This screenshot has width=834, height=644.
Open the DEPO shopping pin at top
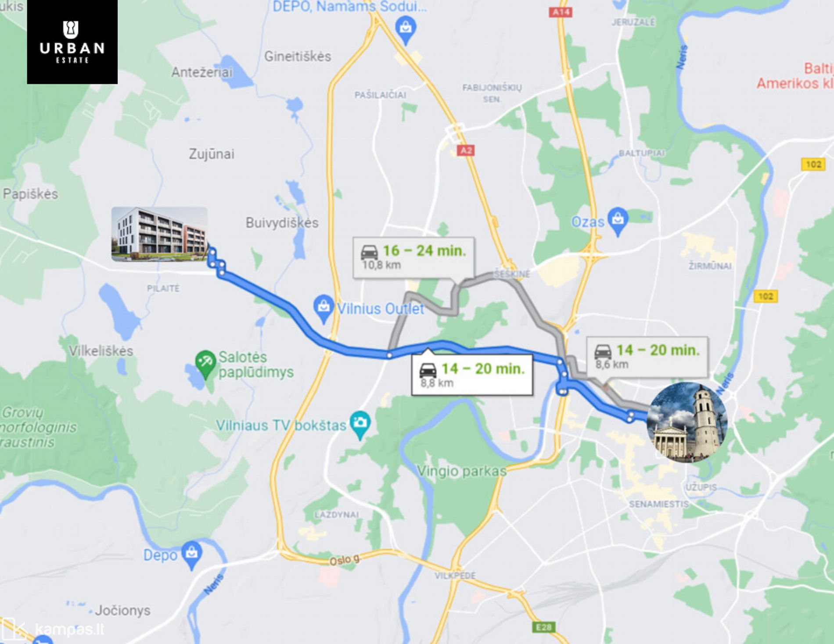tap(406, 30)
